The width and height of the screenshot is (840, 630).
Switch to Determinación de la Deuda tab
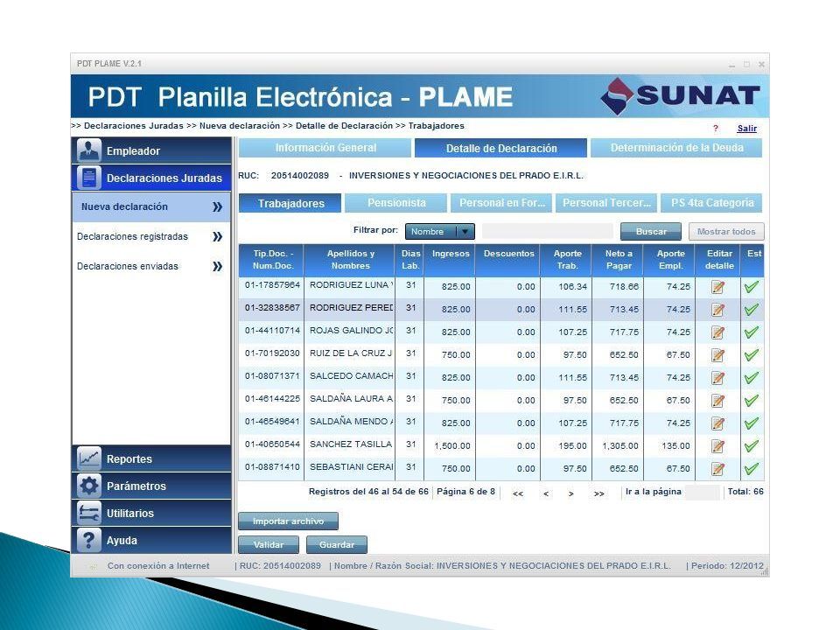click(676, 148)
